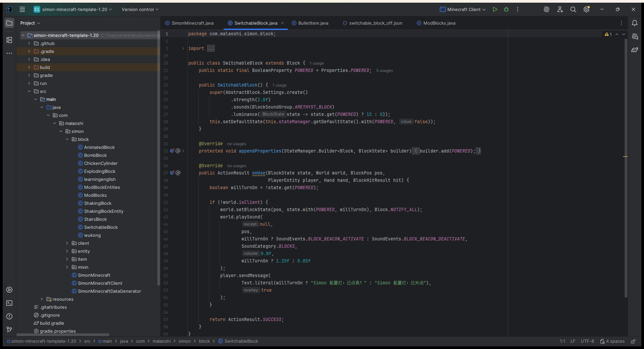Expand the .github folder
Viewport: 644px width, 349px height.
click(x=29, y=43)
